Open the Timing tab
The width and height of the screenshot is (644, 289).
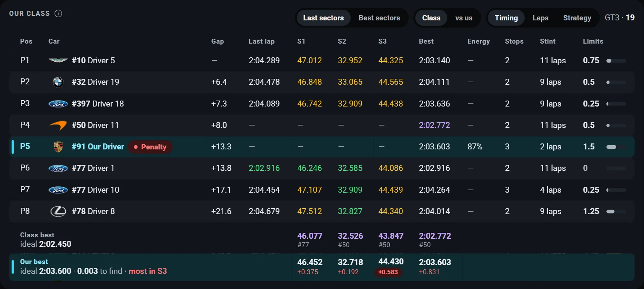point(506,18)
